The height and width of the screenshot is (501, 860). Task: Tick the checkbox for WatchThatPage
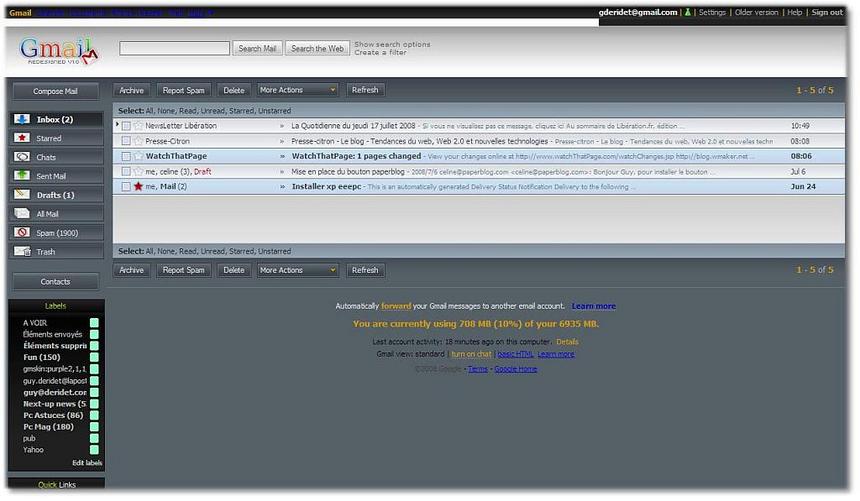(126, 156)
